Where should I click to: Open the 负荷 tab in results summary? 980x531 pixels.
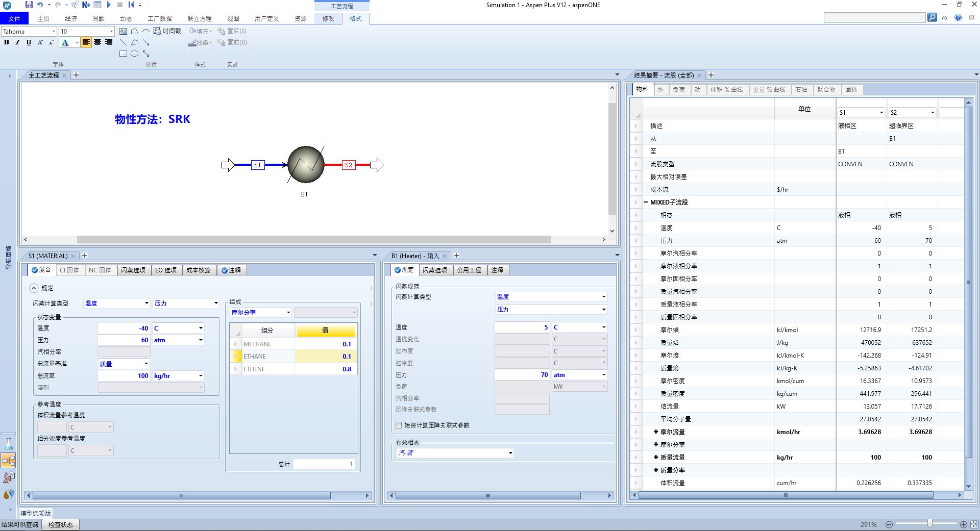click(679, 90)
